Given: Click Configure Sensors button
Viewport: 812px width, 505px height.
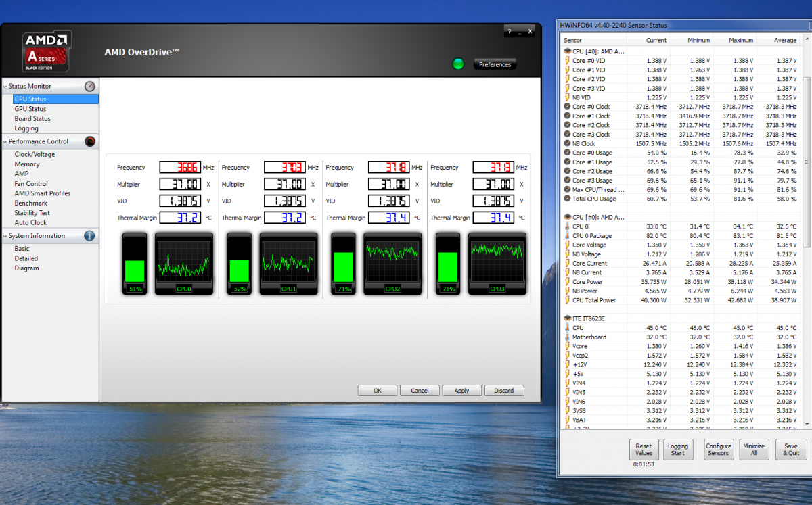Looking at the screenshot, I should coord(719,450).
